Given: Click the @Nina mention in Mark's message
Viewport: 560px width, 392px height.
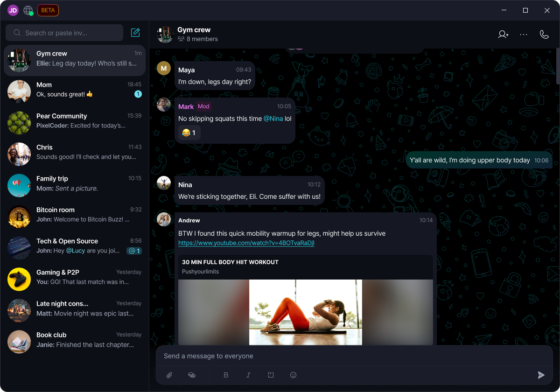Looking at the screenshot, I should click(x=273, y=119).
